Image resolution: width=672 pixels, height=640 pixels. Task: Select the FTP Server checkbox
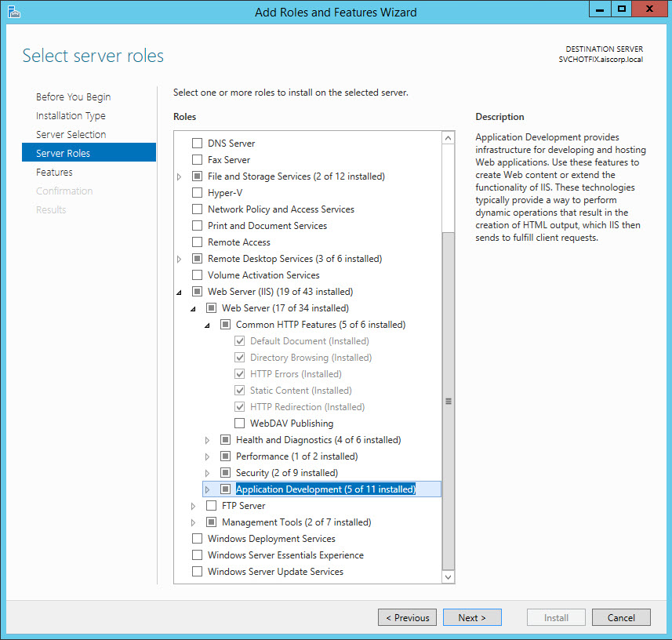[211, 506]
